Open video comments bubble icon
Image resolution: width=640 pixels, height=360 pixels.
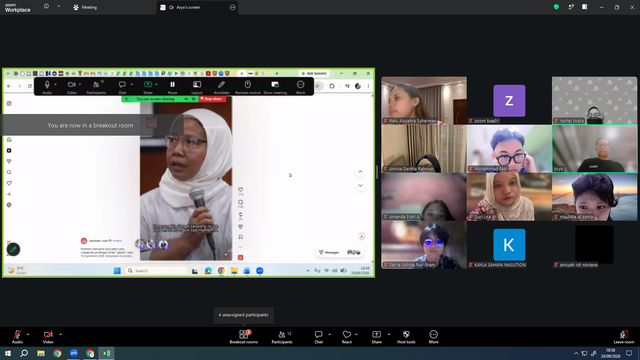tap(240, 202)
